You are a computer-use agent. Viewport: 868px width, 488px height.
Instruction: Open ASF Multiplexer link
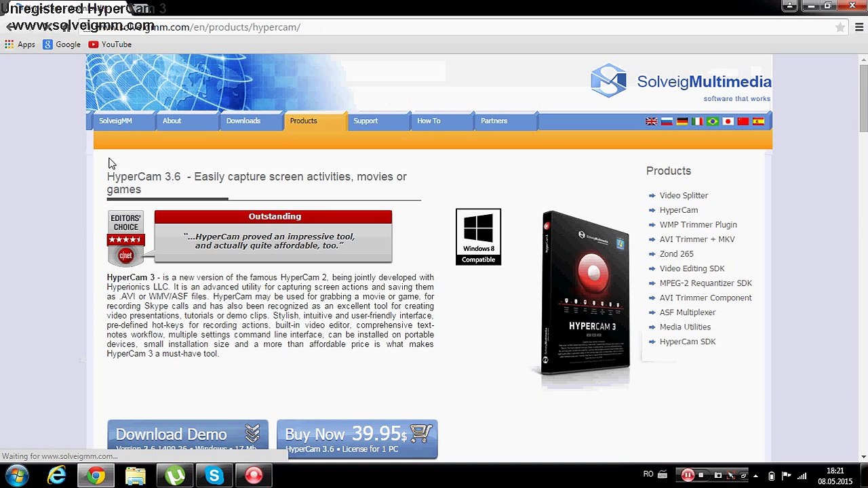coord(688,312)
